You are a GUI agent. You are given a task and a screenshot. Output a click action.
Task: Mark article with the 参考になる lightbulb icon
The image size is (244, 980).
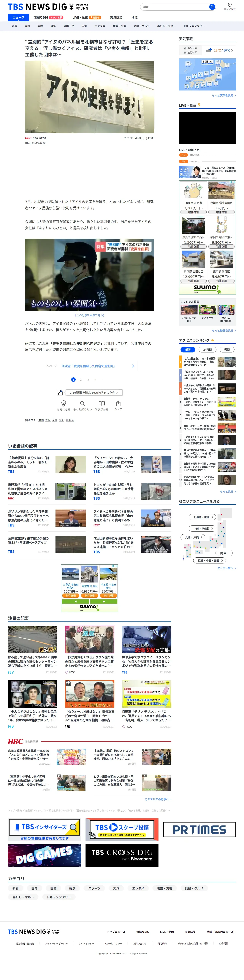click(63, 405)
